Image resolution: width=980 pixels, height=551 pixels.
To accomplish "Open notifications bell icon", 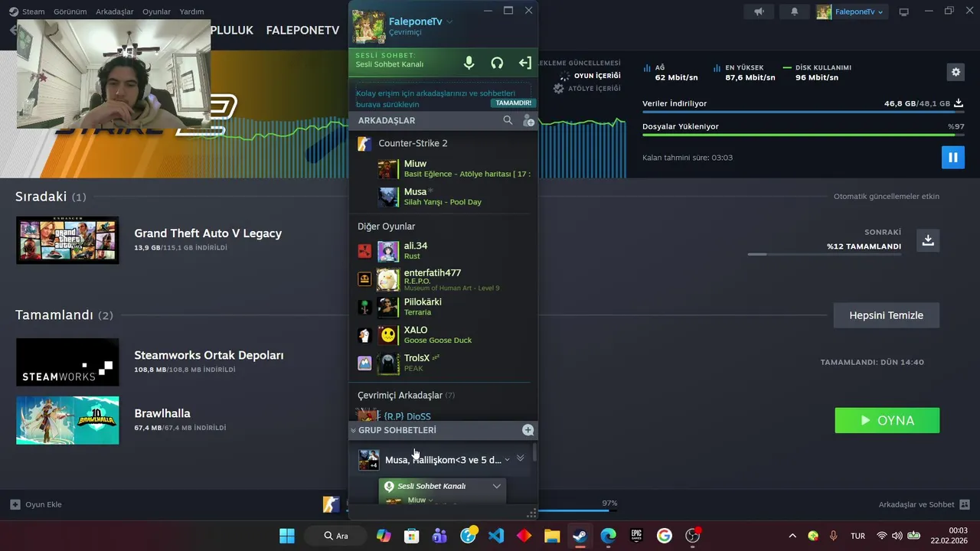I will pos(794,11).
